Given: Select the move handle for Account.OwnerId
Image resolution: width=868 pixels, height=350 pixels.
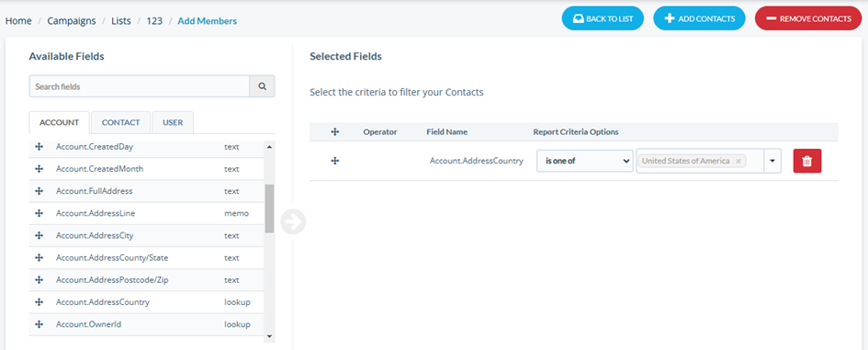Looking at the screenshot, I should click(39, 324).
